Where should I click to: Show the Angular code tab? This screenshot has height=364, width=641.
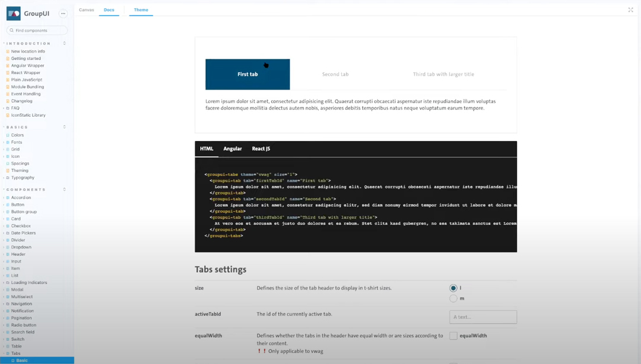pos(233,149)
